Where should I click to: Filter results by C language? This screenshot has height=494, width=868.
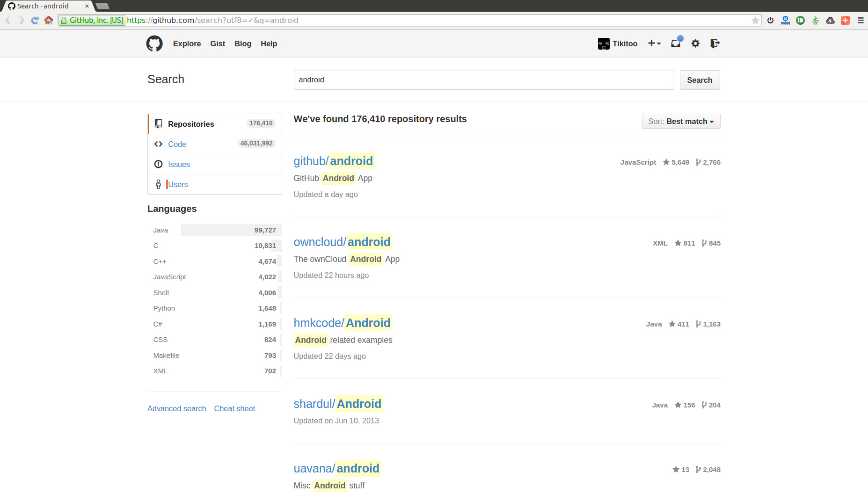point(215,246)
